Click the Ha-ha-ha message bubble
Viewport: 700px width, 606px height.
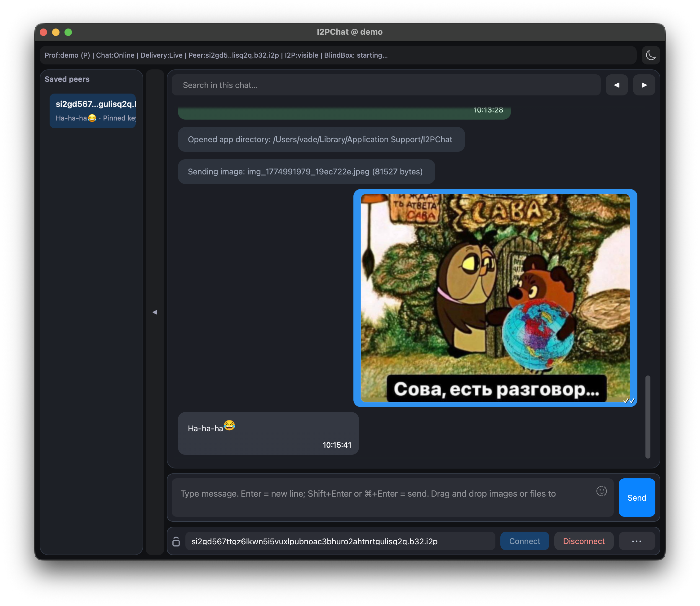(x=268, y=433)
